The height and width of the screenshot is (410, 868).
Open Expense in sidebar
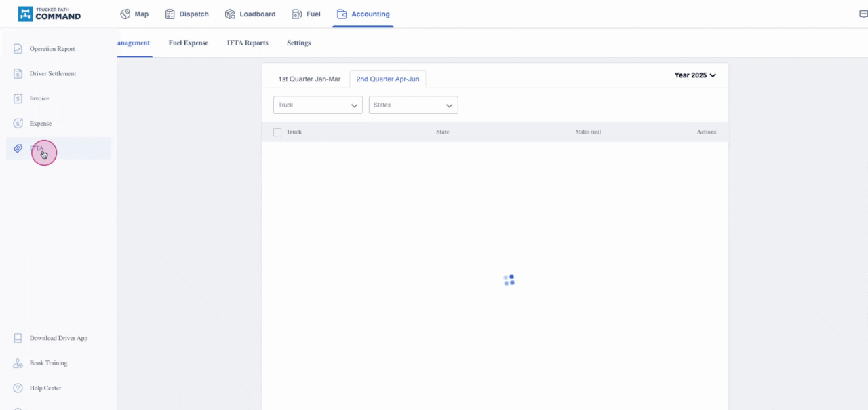click(41, 124)
